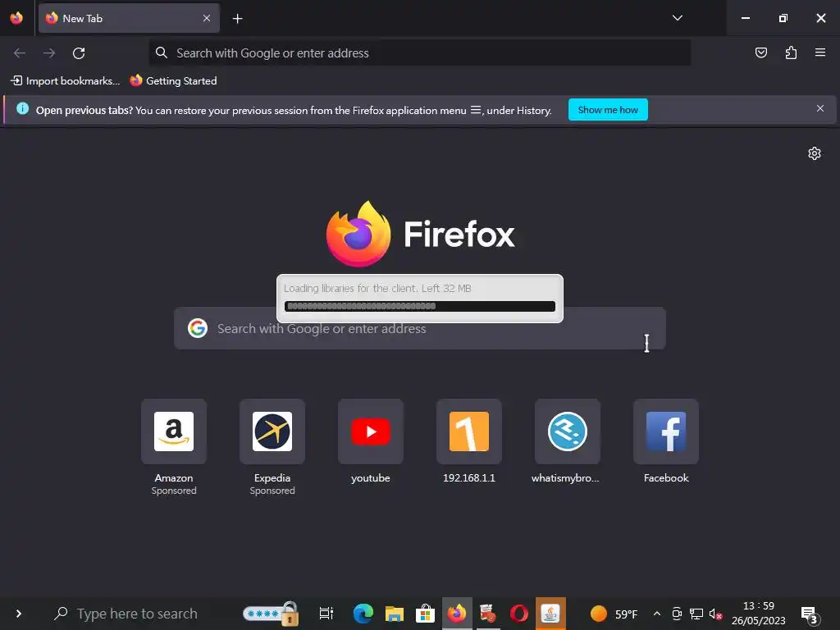Click the padlock password icon in taskbar
The width and height of the screenshot is (840, 630).
(271, 614)
